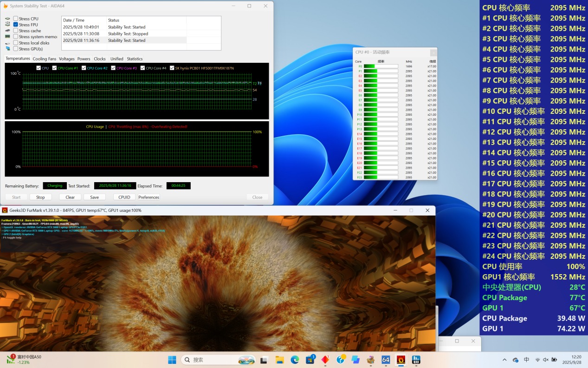Launch File Explorer from the taskbar
Image resolution: width=588 pixels, height=368 pixels.
[x=279, y=360]
